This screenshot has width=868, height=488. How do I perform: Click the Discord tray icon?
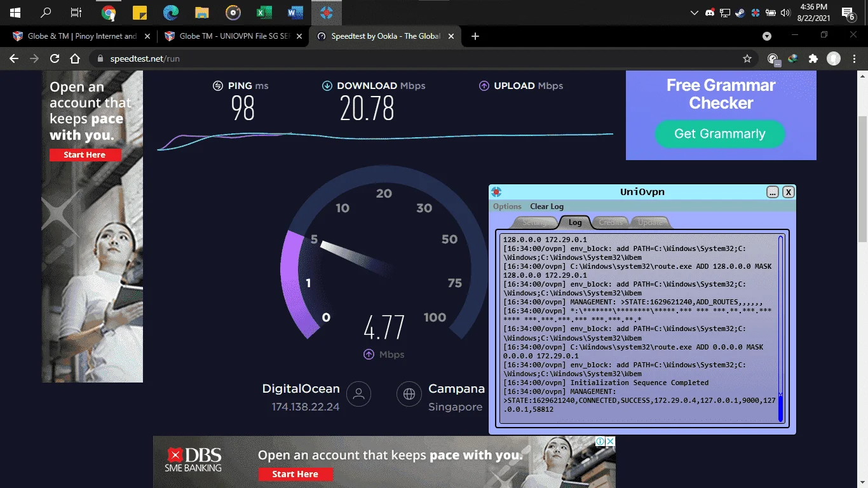click(x=710, y=12)
